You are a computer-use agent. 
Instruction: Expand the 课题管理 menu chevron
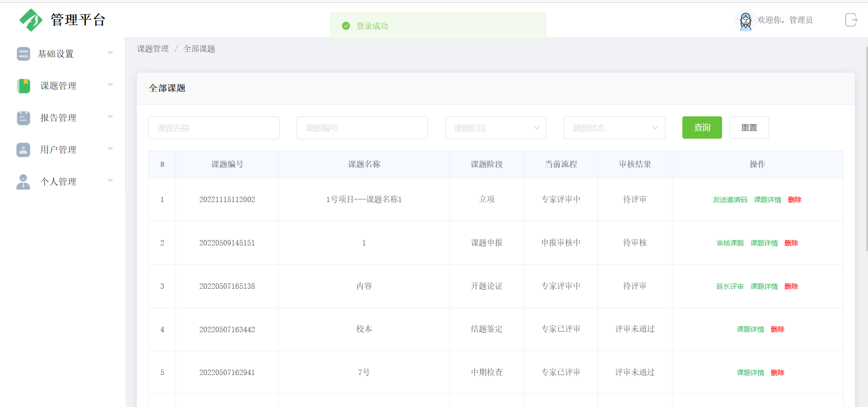[110, 84]
